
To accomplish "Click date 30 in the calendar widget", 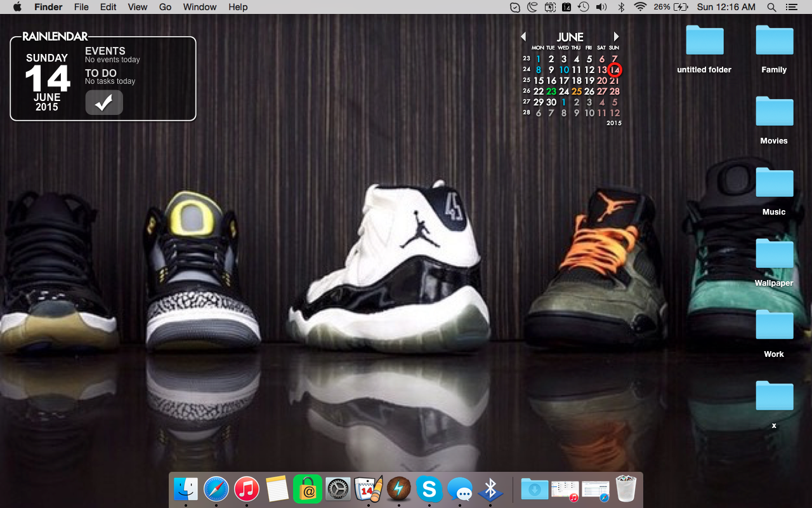I will point(551,102).
